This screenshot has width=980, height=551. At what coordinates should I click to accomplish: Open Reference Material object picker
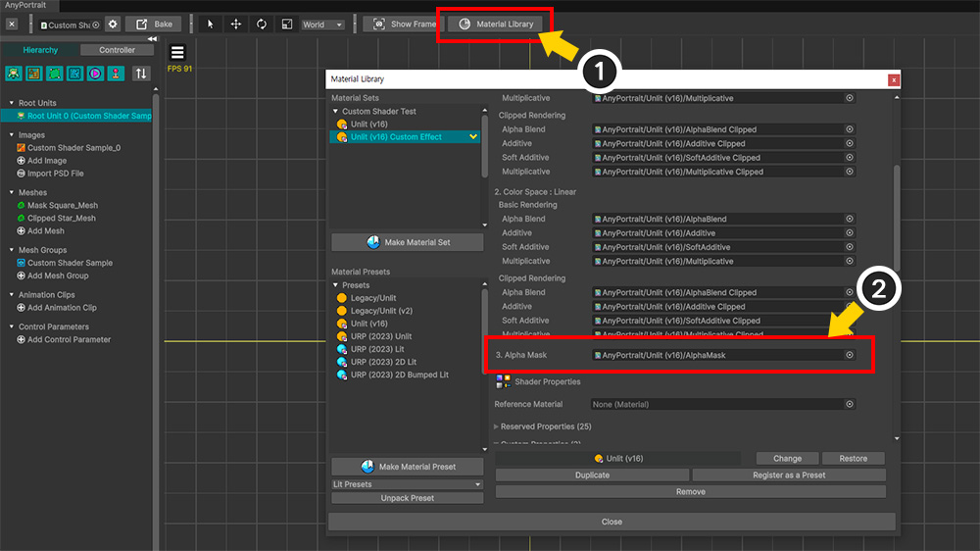pos(850,404)
